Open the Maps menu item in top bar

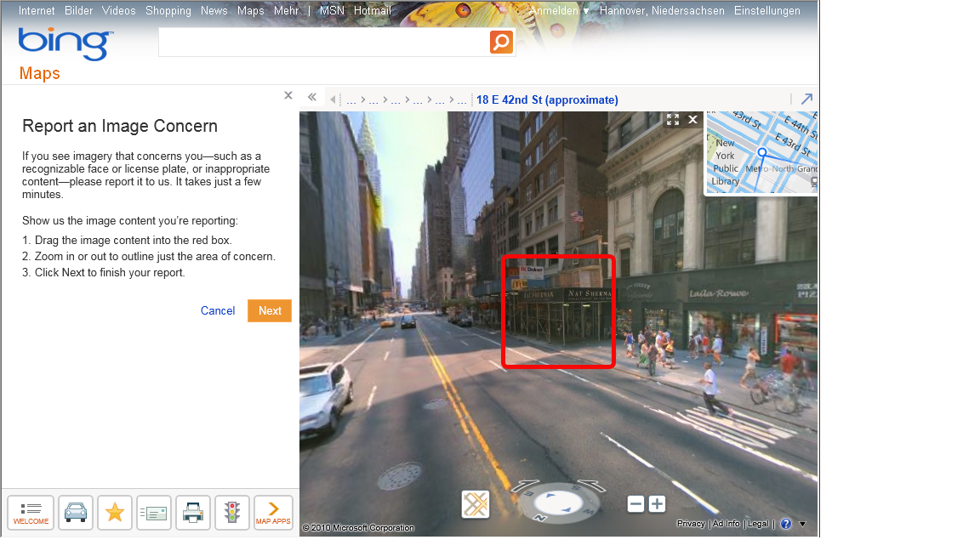[251, 10]
